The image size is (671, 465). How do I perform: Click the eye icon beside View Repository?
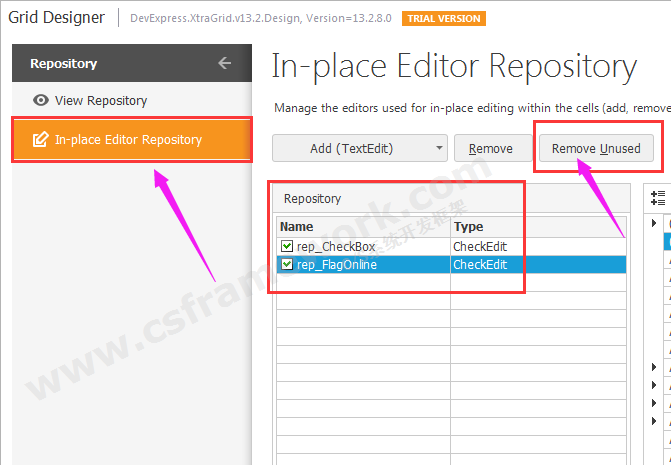41,100
